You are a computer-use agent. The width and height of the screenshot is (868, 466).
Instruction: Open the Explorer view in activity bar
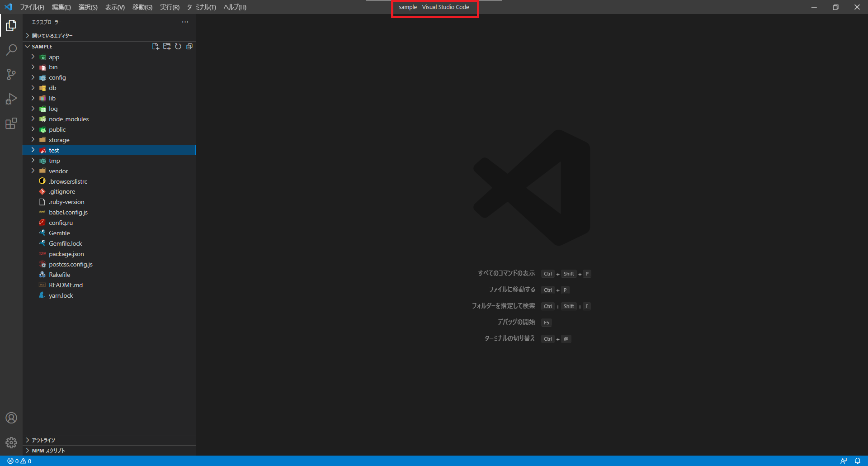pyautogui.click(x=11, y=26)
